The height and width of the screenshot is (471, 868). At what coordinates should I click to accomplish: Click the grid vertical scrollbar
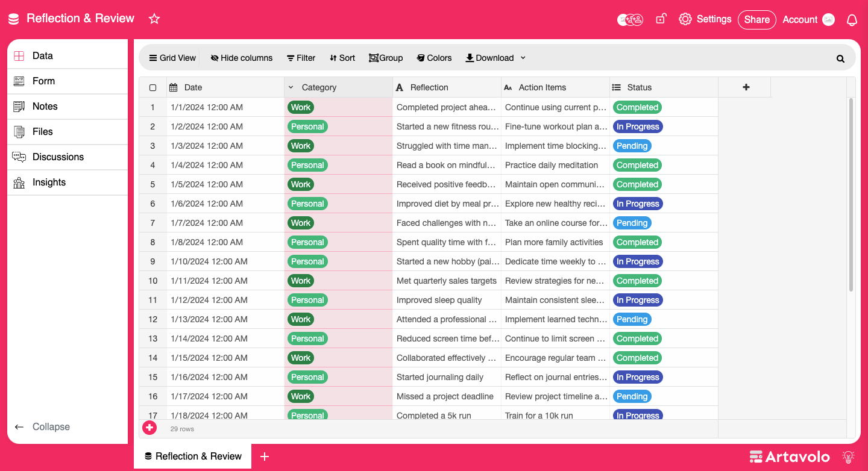pyautogui.click(x=851, y=195)
